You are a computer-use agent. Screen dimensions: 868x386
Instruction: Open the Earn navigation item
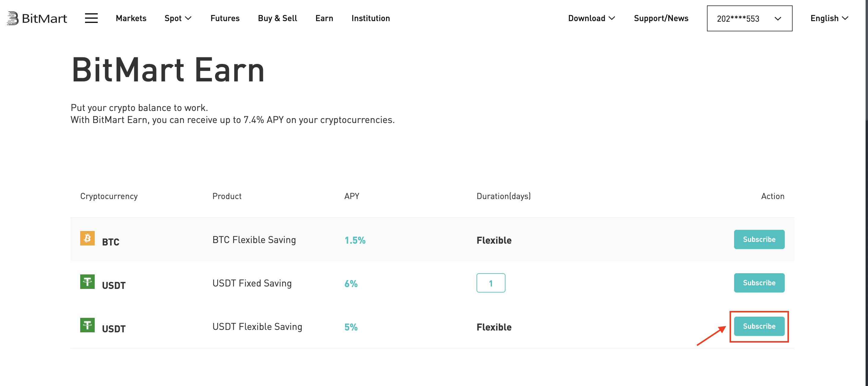coord(324,18)
